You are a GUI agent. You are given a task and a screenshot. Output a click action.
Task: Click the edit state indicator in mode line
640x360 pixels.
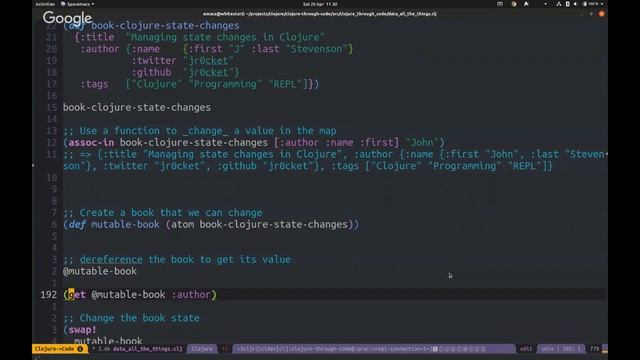pyautogui.click(x=526, y=349)
